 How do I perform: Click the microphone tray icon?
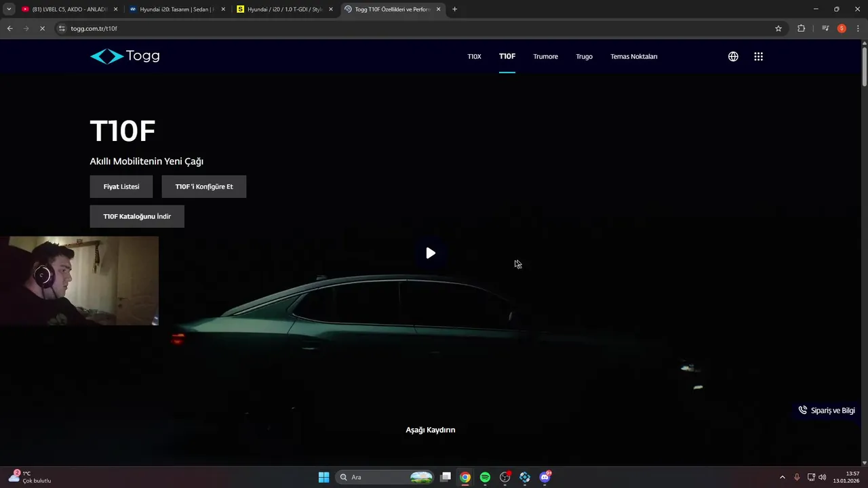[x=797, y=477]
